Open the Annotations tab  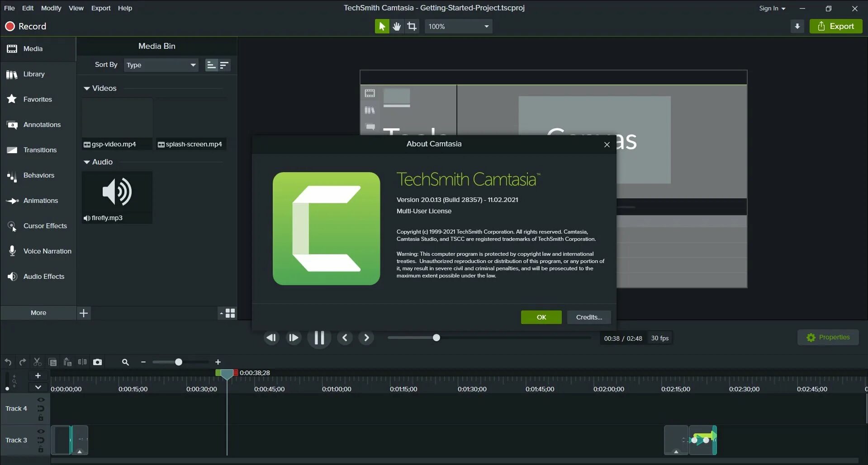point(38,125)
